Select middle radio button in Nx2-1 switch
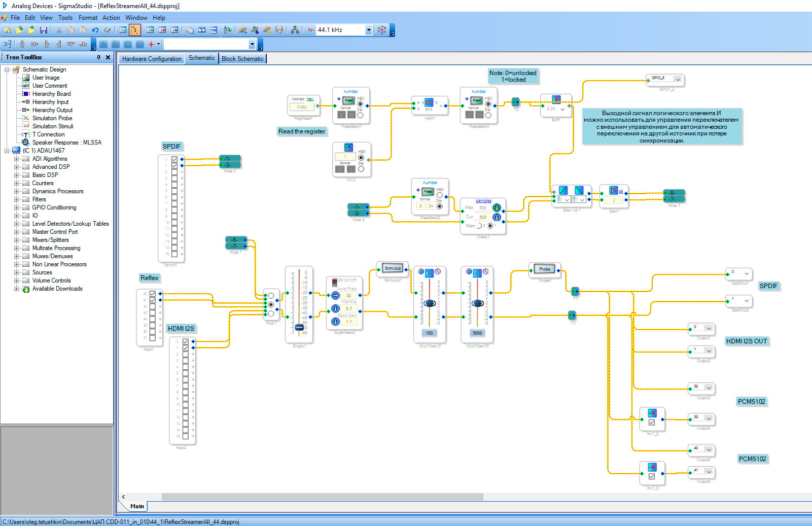812x526 pixels. click(x=271, y=305)
